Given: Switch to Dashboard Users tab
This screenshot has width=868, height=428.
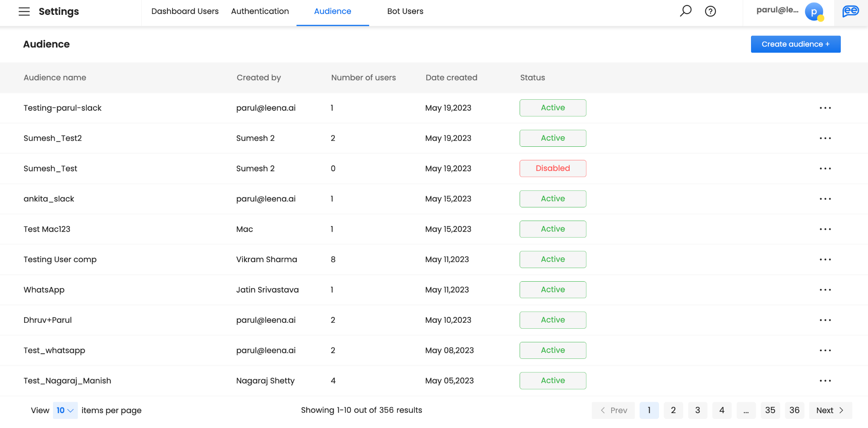Looking at the screenshot, I should pyautogui.click(x=185, y=11).
